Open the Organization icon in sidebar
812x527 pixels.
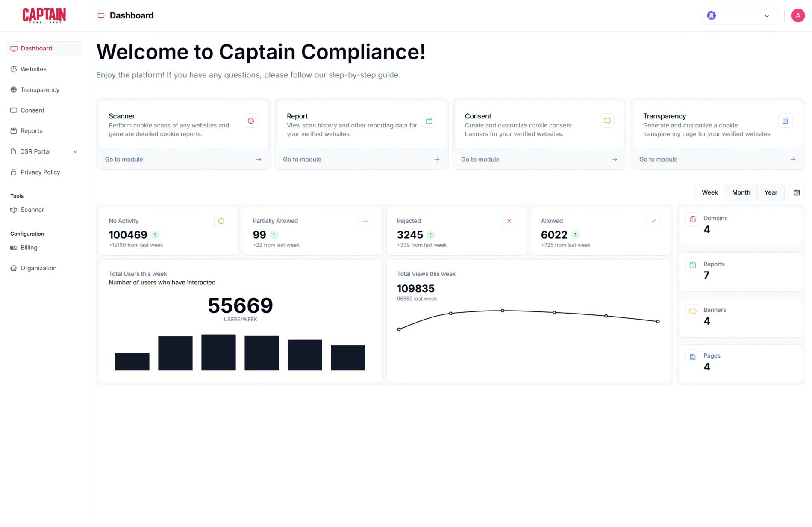[x=14, y=268]
